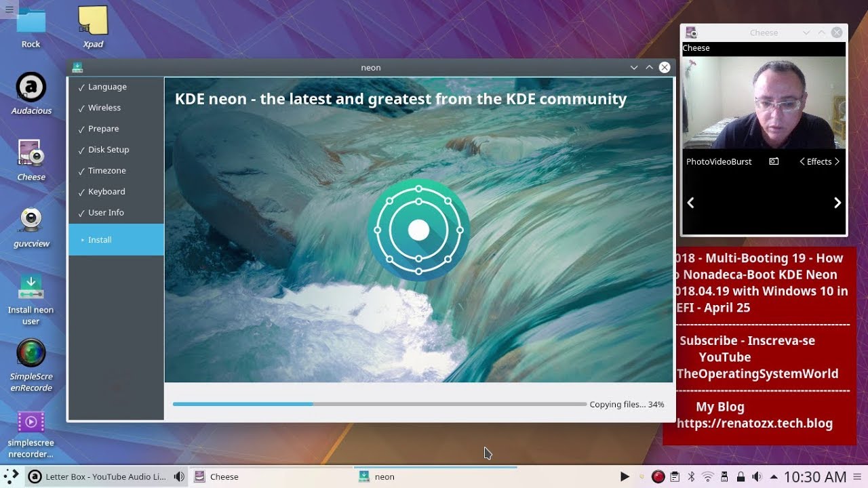Minimize the Cheese window

point(806,33)
